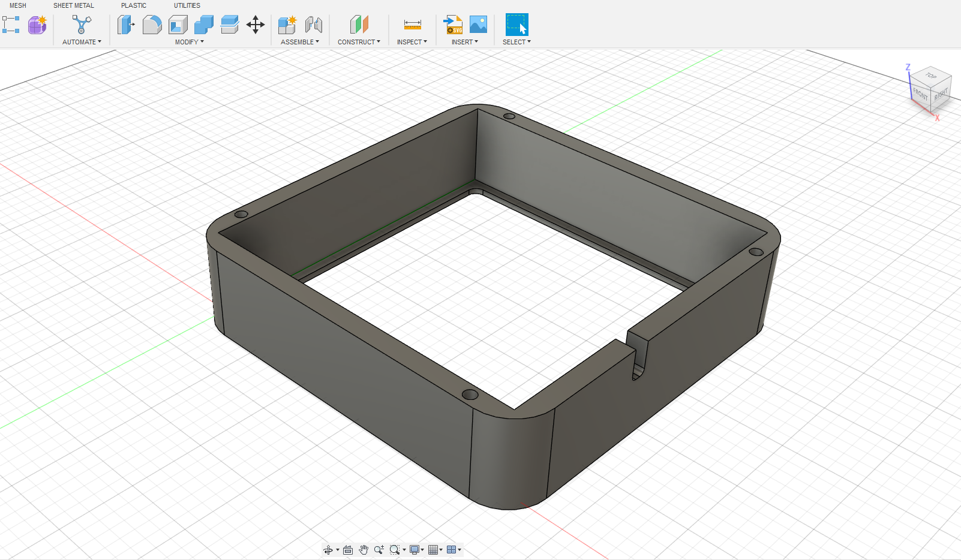Open the MODIFY dropdown menu
Viewport: 961px width, 560px height.
(x=190, y=42)
